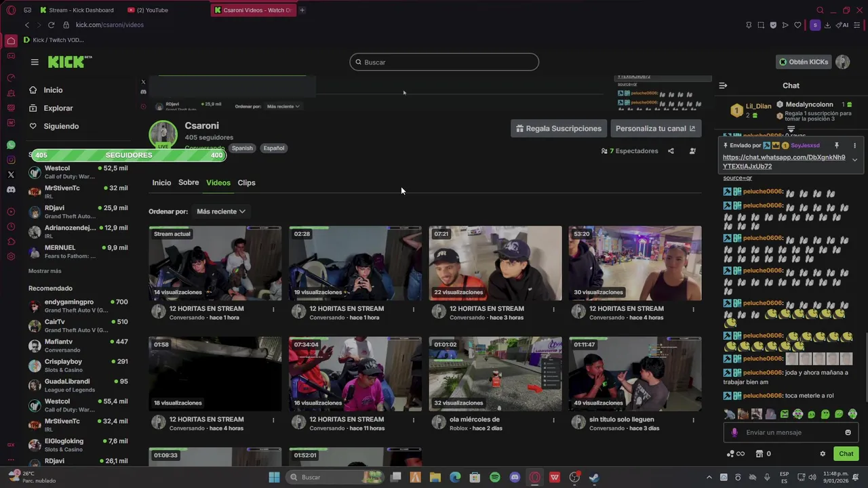Click Personaliza tu canal button
Viewport: 868px width, 488px height.
(x=655, y=128)
